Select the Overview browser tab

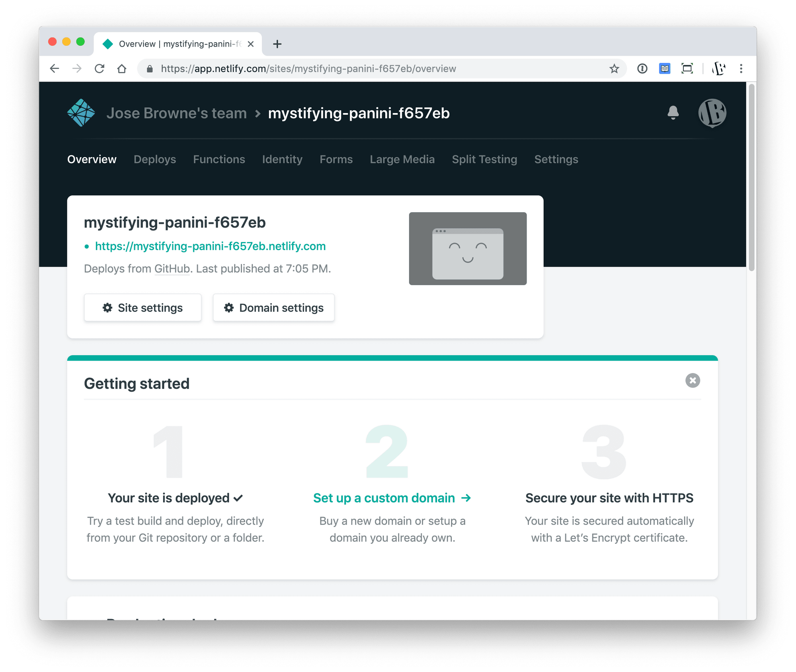(x=178, y=44)
